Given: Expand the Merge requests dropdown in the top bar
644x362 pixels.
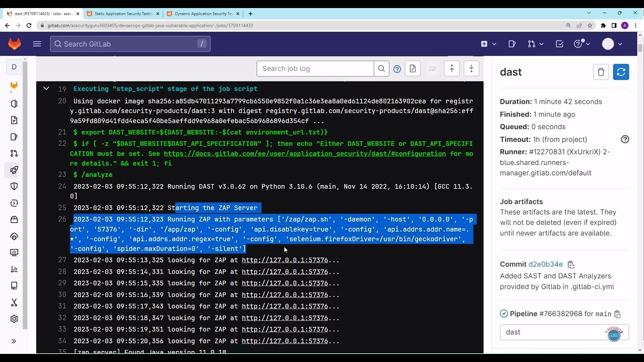Looking at the screenshot, I should (x=536, y=44).
